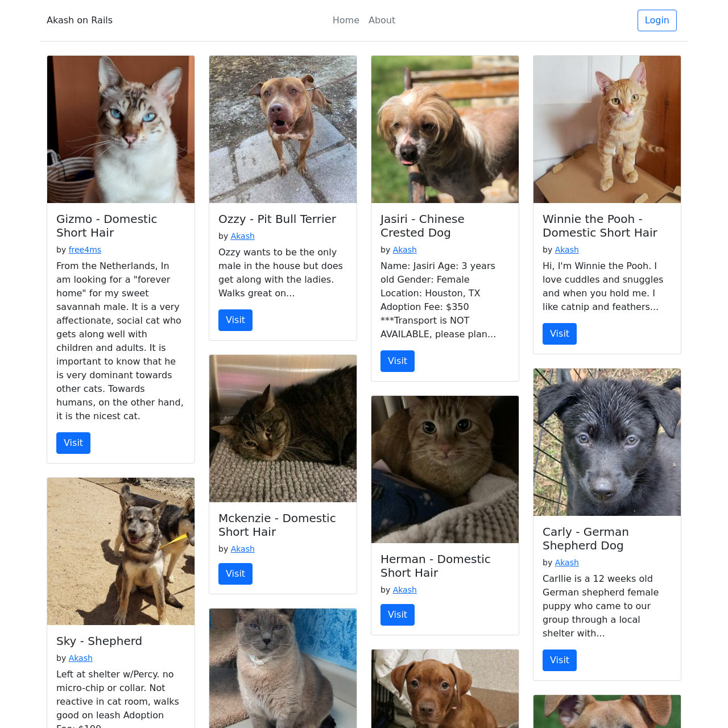Open the About navigation link

click(x=382, y=20)
